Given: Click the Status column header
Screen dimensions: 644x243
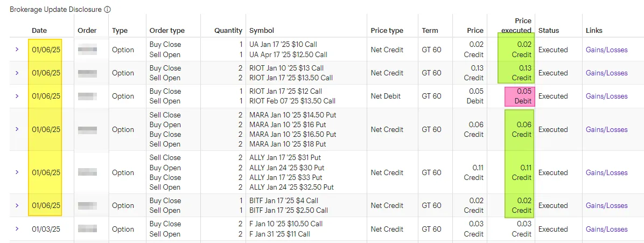Looking at the screenshot, I should [x=549, y=30].
